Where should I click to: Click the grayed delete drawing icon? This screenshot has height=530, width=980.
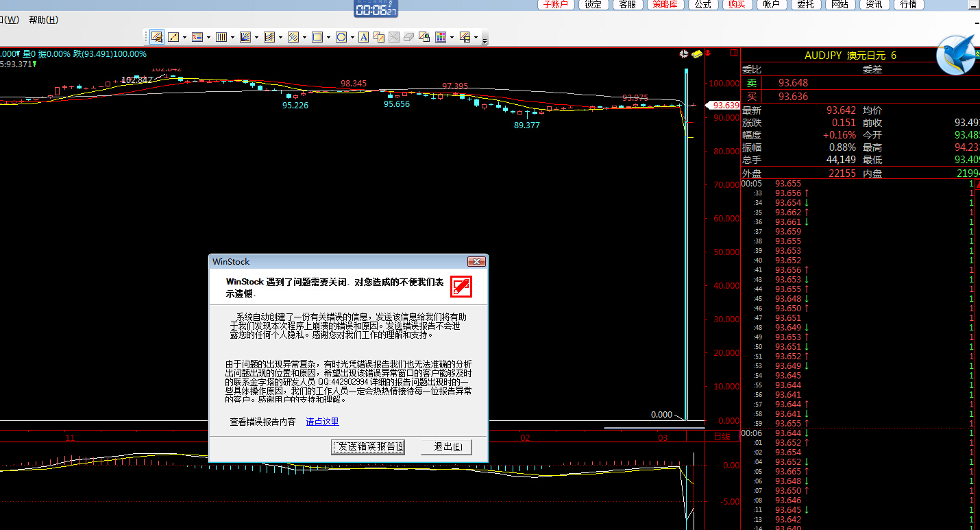click(394, 37)
